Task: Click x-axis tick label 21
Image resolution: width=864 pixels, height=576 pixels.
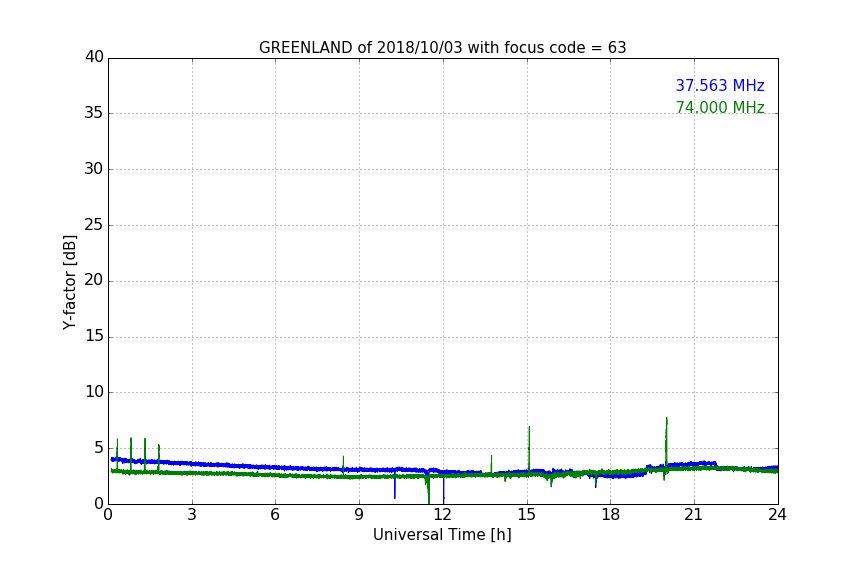Action: tap(694, 515)
